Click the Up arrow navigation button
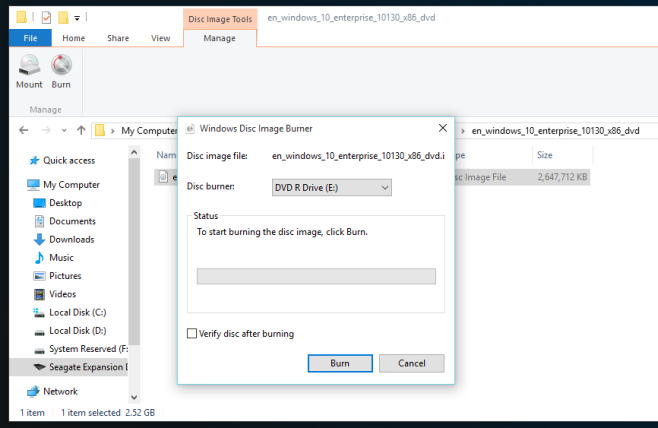Image resolution: width=658 pixels, height=428 pixels. (x=80, y=130)
